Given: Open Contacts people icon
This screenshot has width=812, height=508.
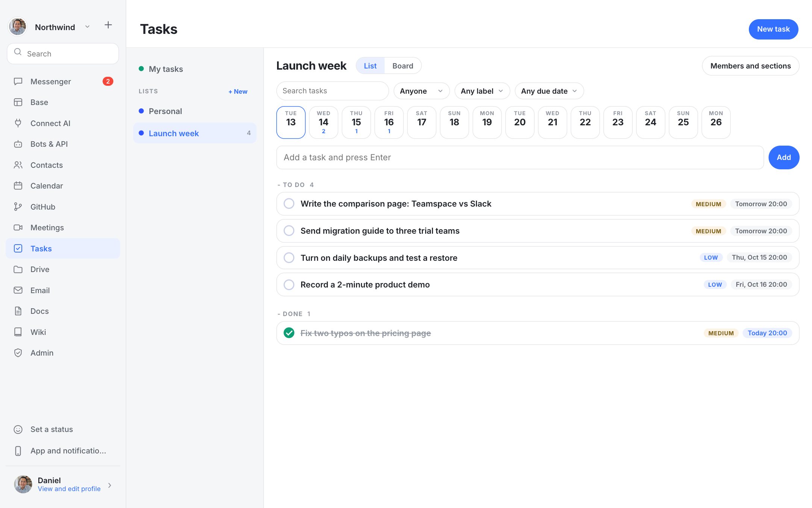Looking at the screenshot, I should 18,165.
